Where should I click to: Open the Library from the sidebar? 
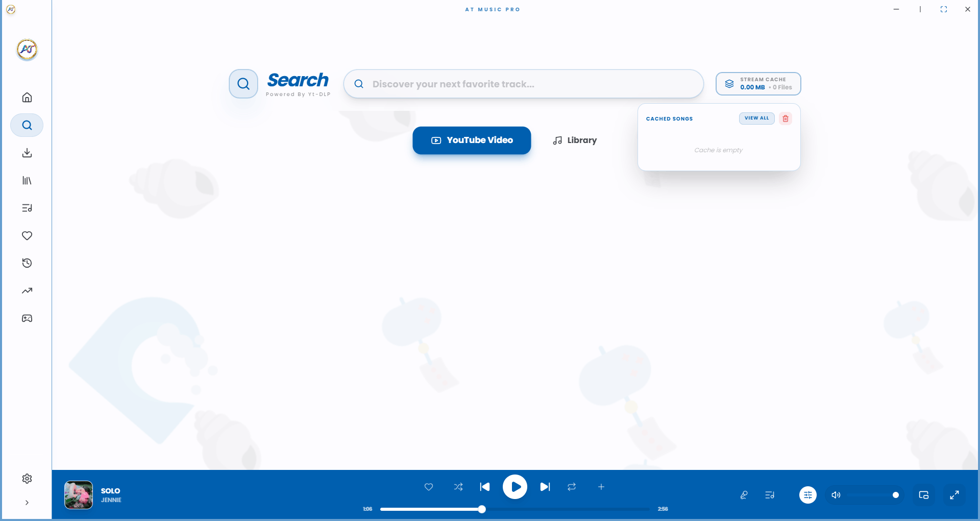(27, 180)
